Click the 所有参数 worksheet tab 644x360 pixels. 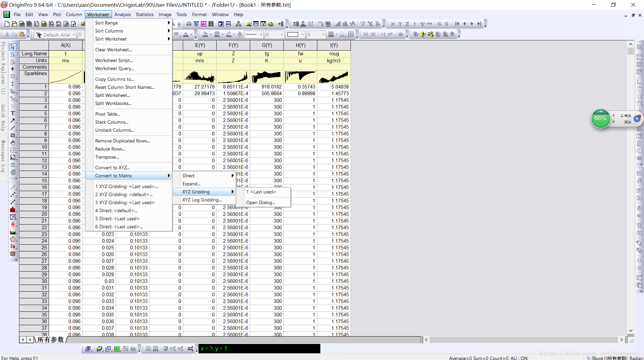(50, 340)
